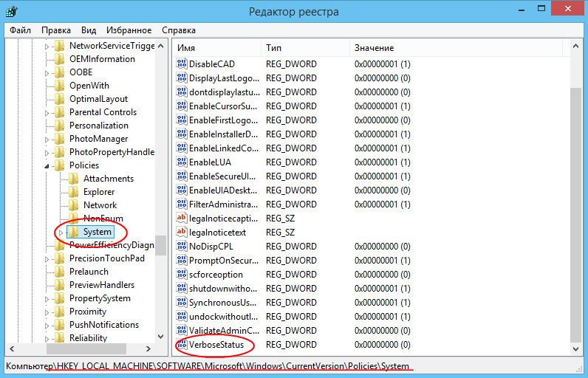Click the legalnoticecapti... string icon

point(182,218)
